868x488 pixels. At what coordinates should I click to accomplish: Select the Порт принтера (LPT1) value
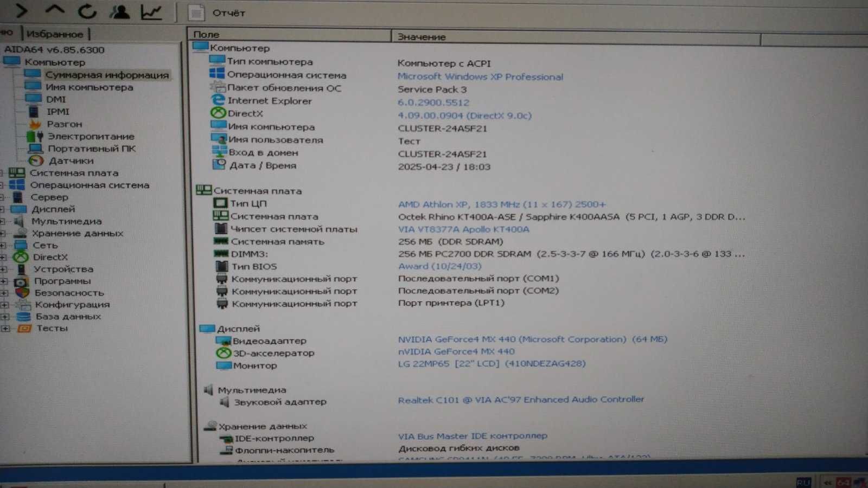click(x=451, y=303)
